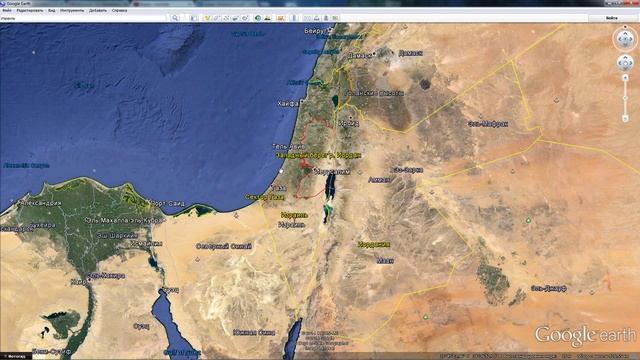
Task: Click the Ирбид place label
Action: [x=349, y=123]
